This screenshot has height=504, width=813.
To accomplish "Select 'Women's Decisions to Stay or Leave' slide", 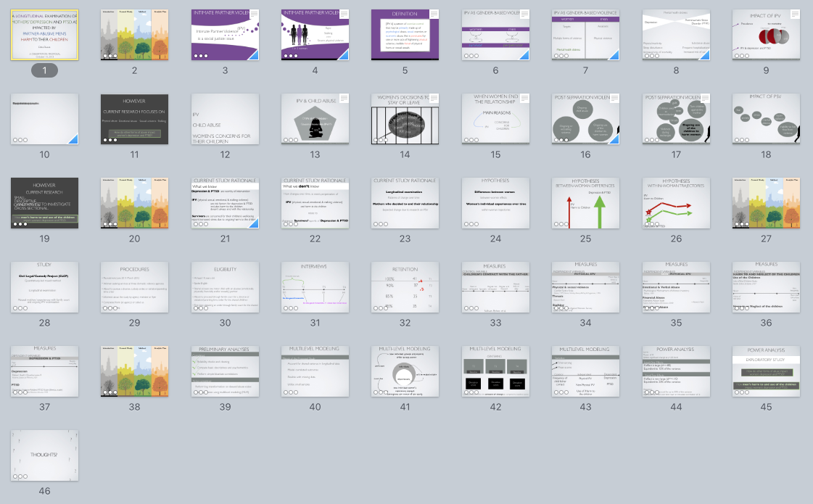I will pyautogui.click(x=405, y=117).
